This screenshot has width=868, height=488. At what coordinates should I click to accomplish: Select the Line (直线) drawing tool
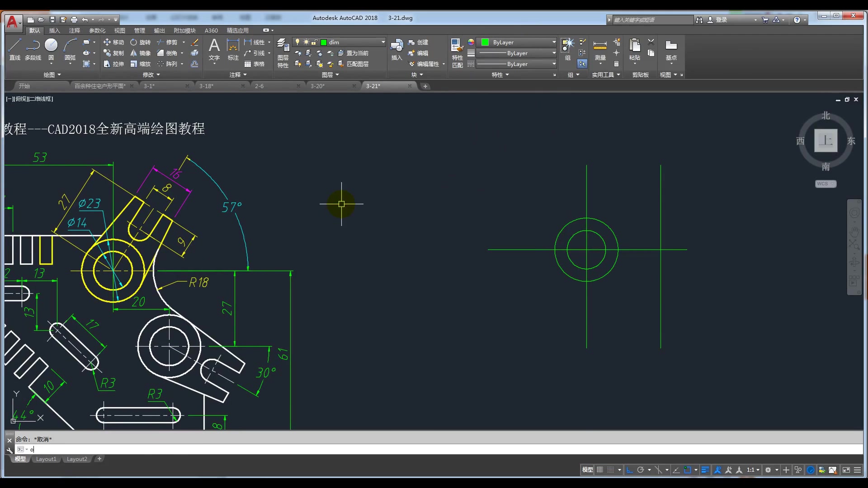14,49
